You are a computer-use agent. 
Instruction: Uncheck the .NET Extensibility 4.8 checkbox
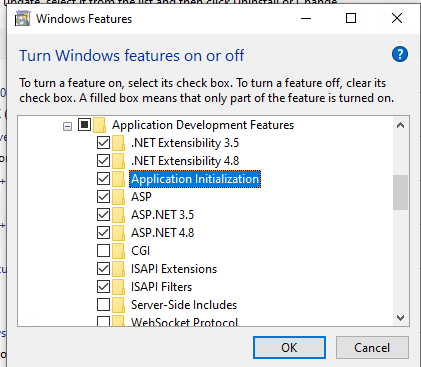[x=103, y=161]
